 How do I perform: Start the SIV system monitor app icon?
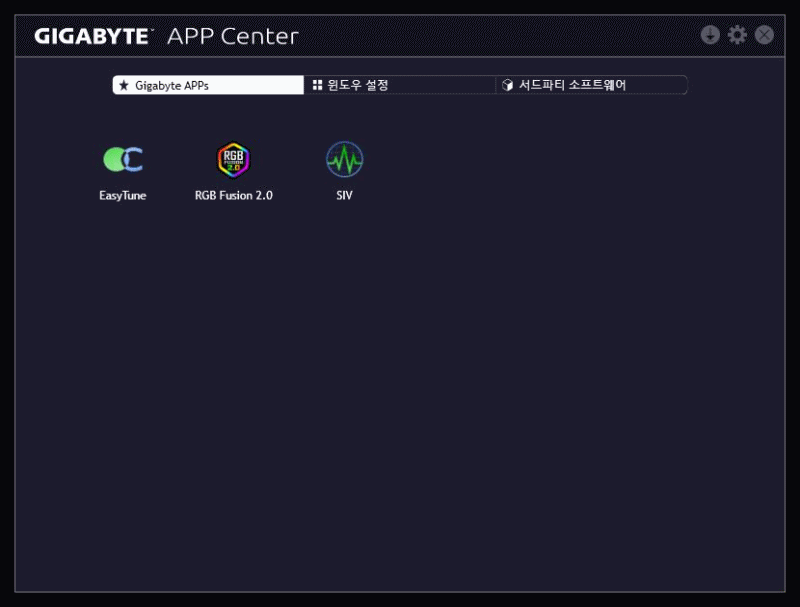[x=344, y=160]
